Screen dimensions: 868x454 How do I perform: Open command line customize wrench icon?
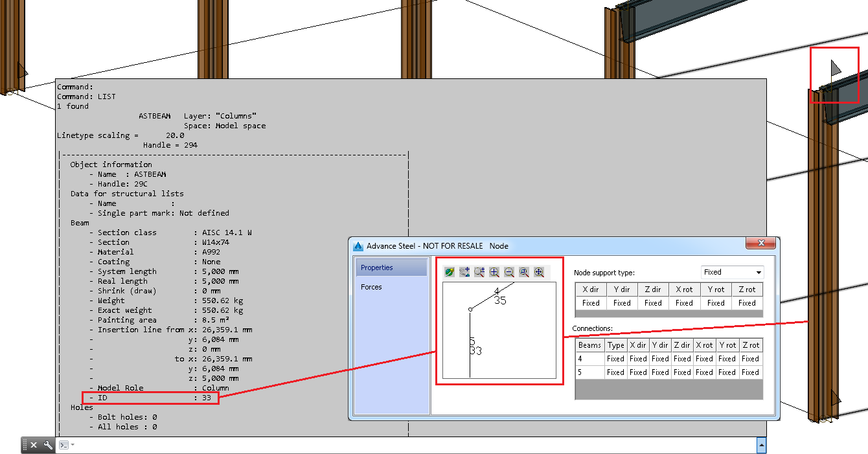click(48, 445)
